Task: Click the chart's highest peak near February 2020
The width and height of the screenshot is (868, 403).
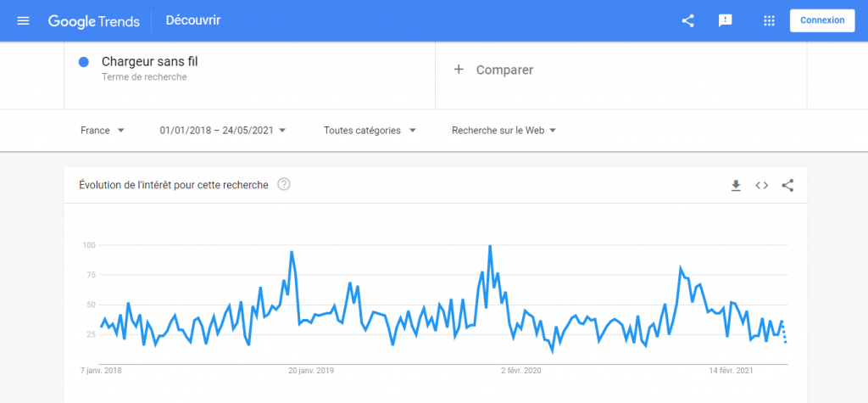Action: click(x=490, y=246)
